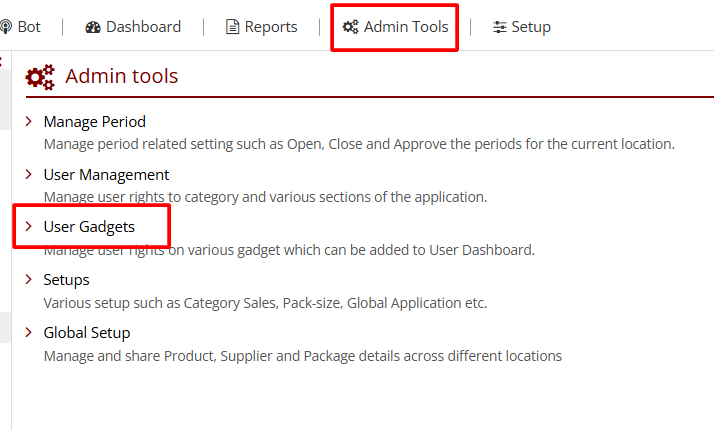
Task: Click the Setup sliders icon
Action: coord(499,27)
